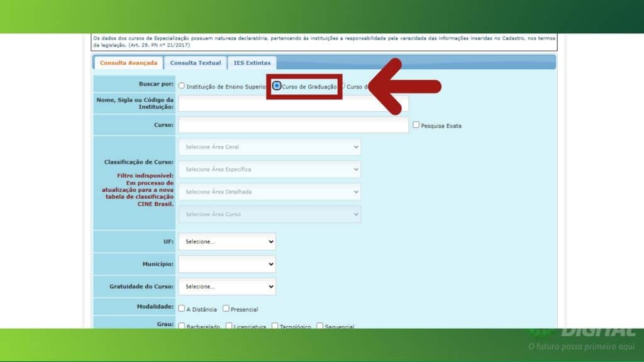Screen dimensions: 644x362
Task: Expand the Selecione Área Geral dropdown
Action: point(270,147)
